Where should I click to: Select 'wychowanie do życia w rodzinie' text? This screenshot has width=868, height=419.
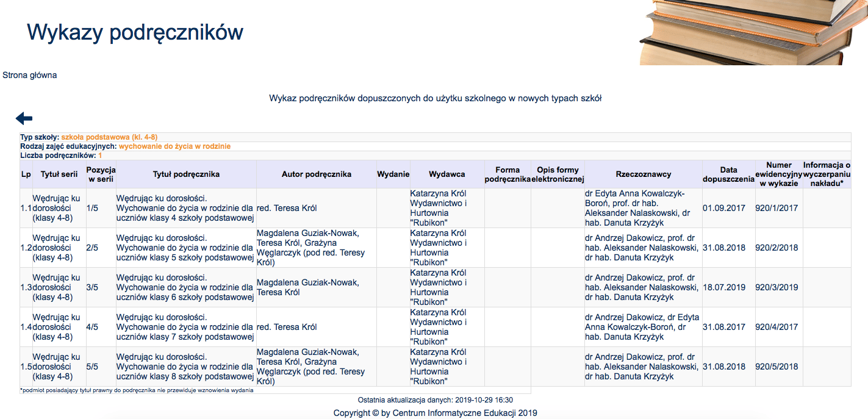(x=174, y=146)
